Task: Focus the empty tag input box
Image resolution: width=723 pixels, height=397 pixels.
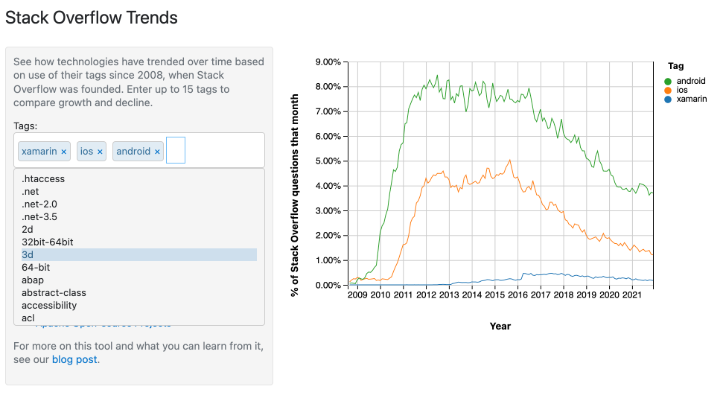Action: [x=176, y=150]
